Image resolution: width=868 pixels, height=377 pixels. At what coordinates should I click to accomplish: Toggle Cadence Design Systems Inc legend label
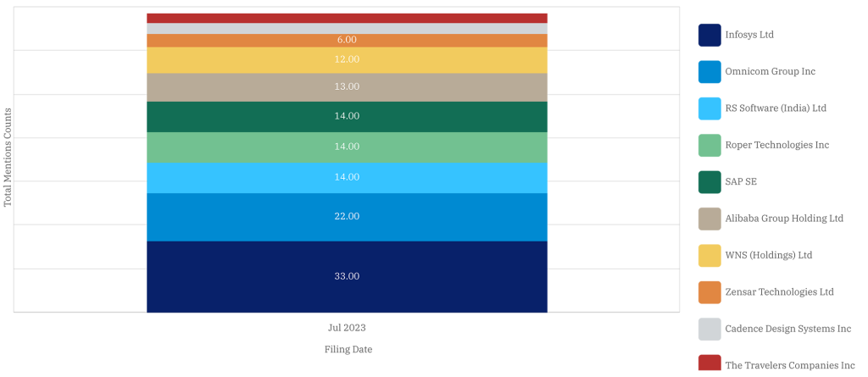pos(787,329)
